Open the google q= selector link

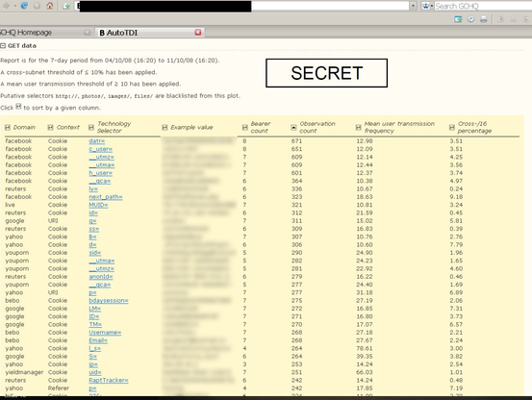(92, 221)
